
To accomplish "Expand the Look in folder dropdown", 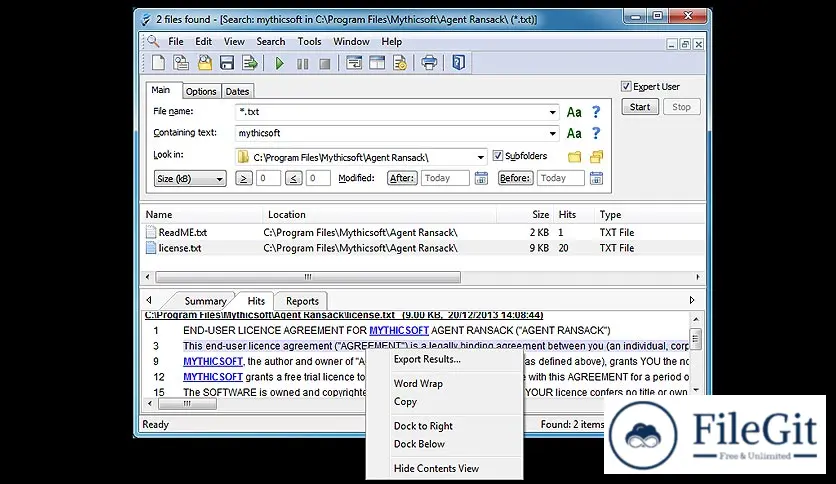I will tap(480, 157).
